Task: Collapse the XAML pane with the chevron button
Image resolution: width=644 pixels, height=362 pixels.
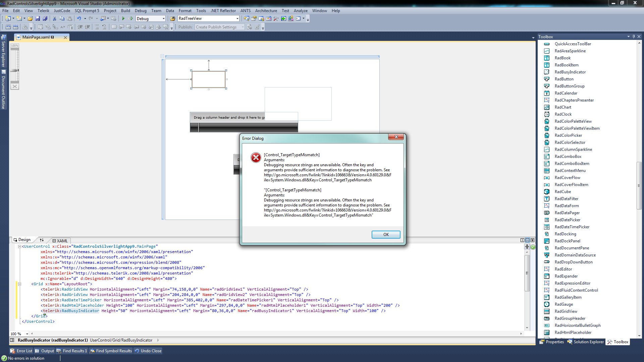Action: point(532,240)
